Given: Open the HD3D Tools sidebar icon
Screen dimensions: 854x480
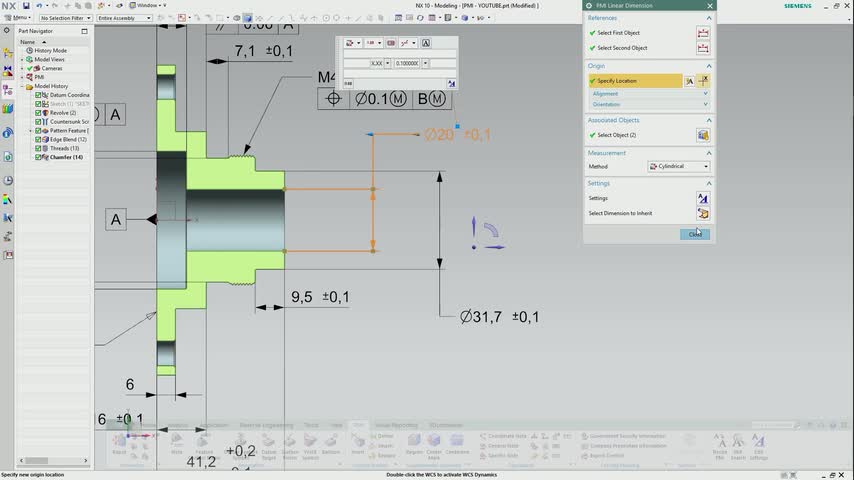Looking at the screenshot, I should click(8, 132).
